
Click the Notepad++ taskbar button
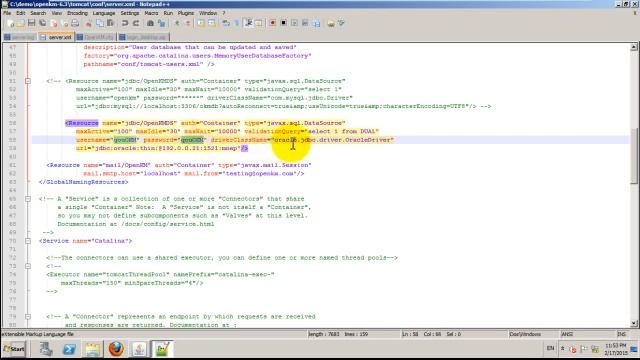coord(162,349)
